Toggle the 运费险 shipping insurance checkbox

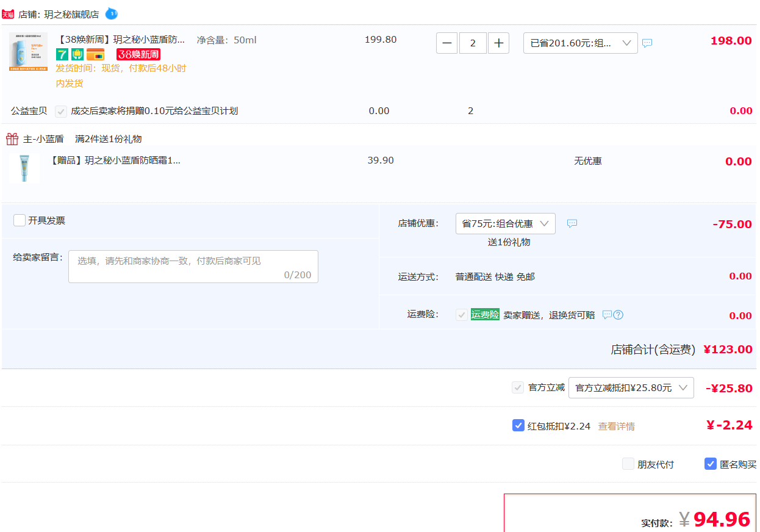click(462, 315)
